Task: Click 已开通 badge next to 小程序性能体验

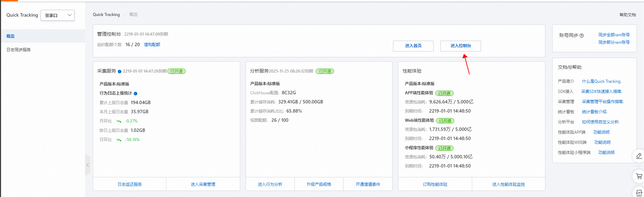Action: [444, 148]
